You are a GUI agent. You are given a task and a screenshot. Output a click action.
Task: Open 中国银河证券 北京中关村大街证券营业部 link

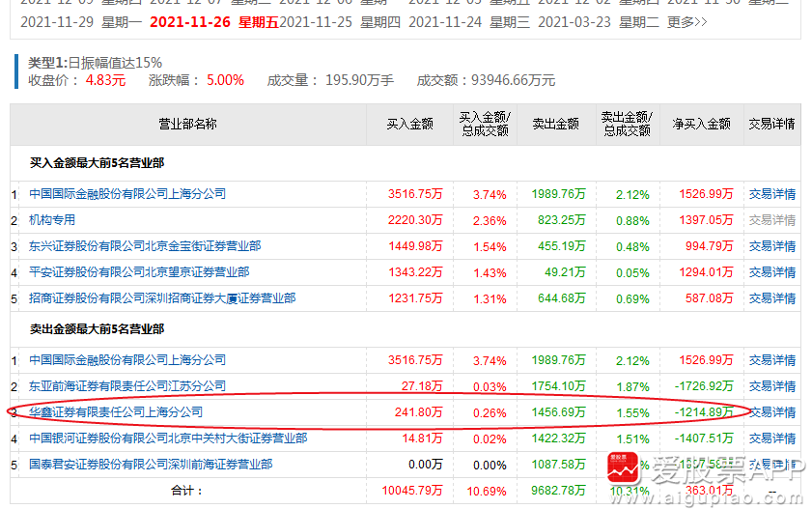coord(168,438)
